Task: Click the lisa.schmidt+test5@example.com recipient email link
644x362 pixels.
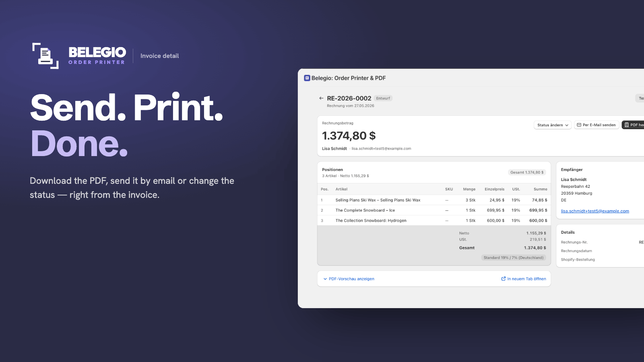Action: coord(595,211)
